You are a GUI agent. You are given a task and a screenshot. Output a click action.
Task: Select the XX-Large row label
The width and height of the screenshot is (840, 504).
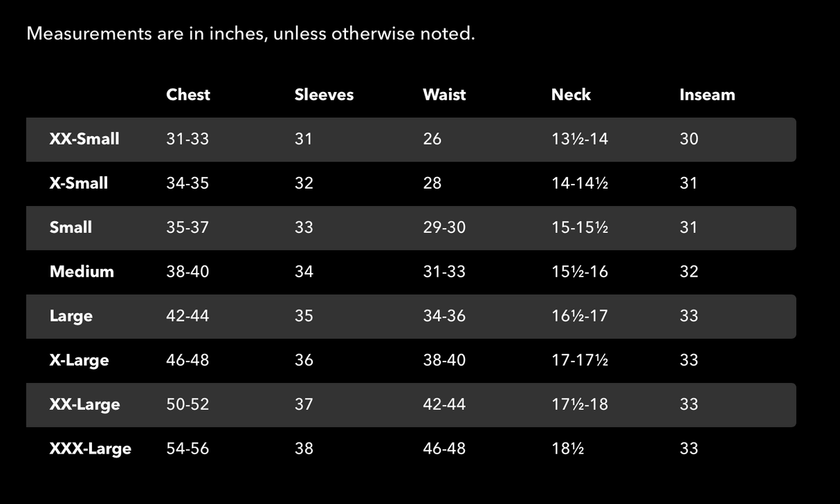[x=84, y=404]
